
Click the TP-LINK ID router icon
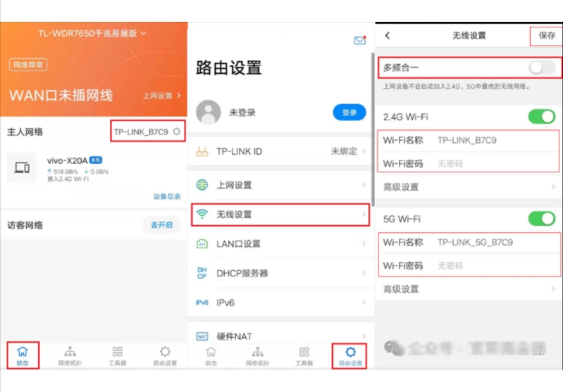click(x=202, y=151)
